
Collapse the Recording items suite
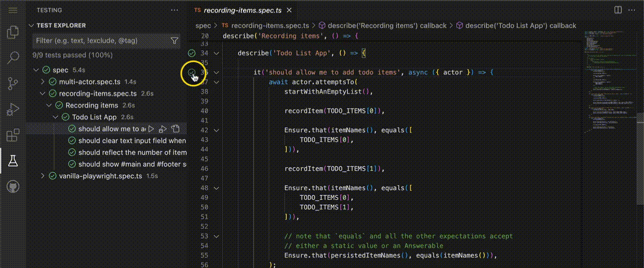[x=49, y=105]
